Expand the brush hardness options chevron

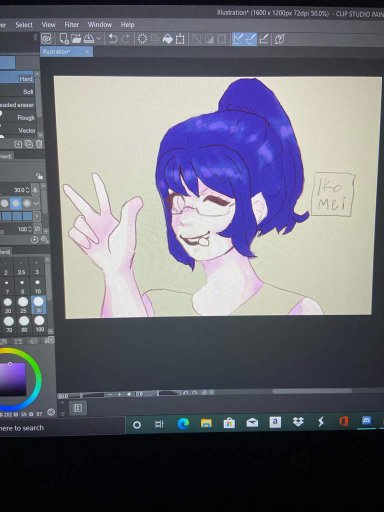click(36, 203)
